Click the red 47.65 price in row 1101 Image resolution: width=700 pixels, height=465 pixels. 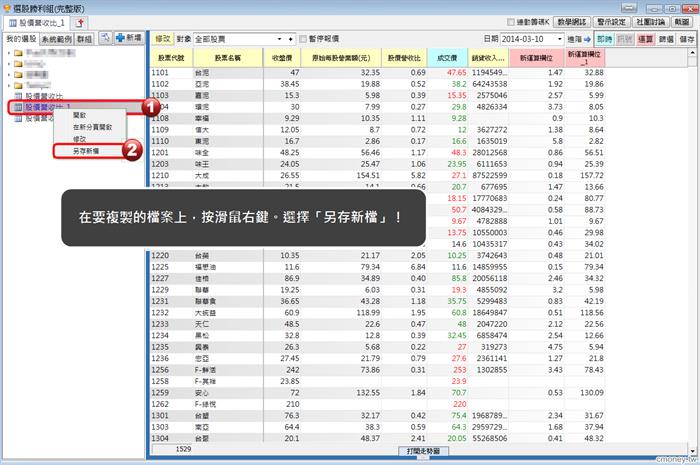457,72
